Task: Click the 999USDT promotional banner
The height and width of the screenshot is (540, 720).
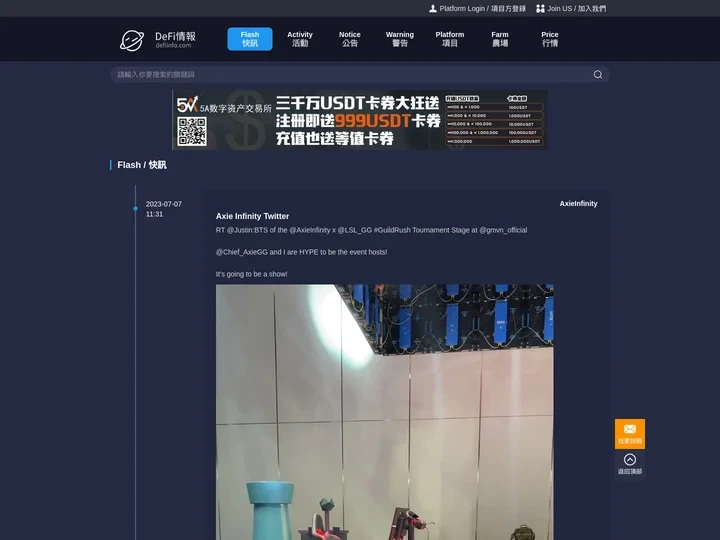Action: pos(360,120)
